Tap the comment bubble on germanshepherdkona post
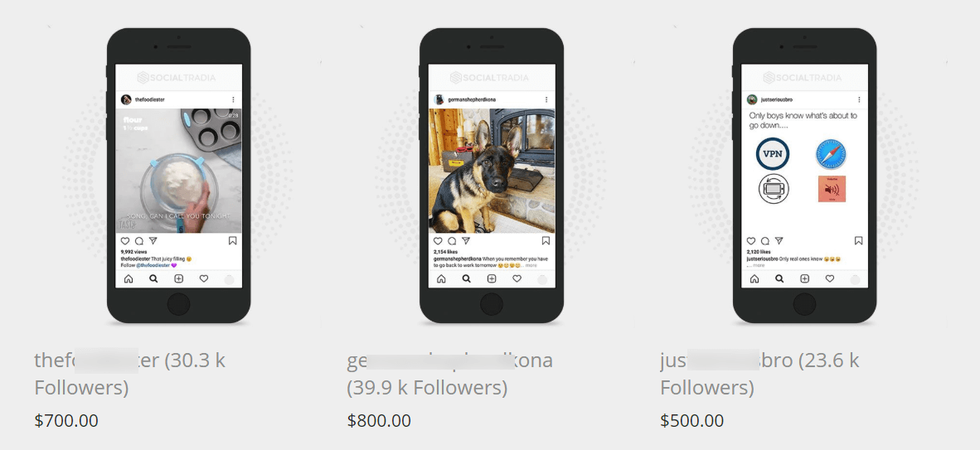Screen dimensions: 980x450 (x=451, y=240)
